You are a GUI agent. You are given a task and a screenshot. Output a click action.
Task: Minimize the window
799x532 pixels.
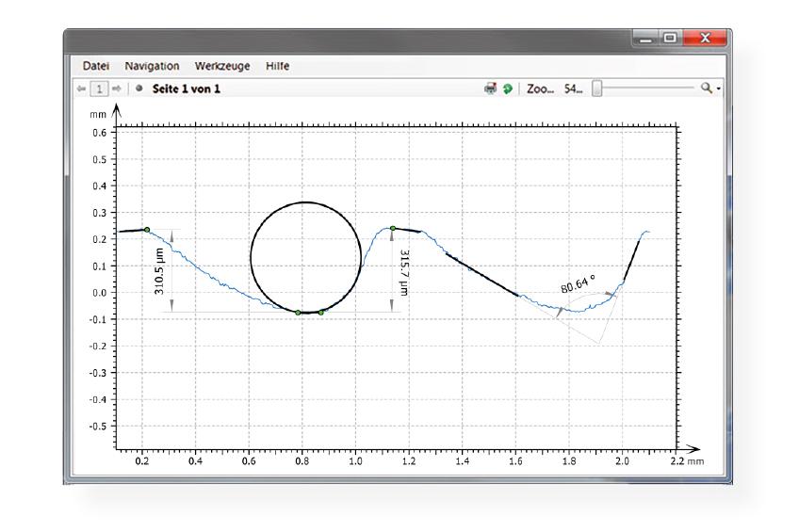click(645, 39)
